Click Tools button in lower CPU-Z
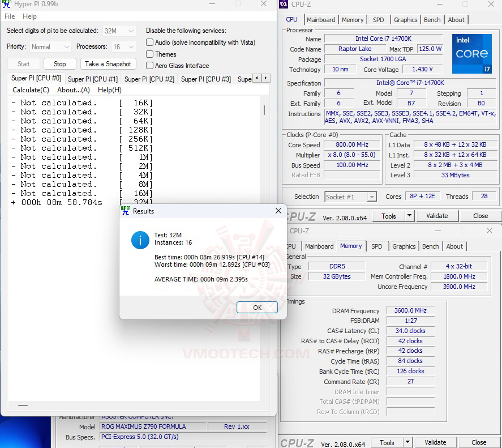 (x=387, y=442)
